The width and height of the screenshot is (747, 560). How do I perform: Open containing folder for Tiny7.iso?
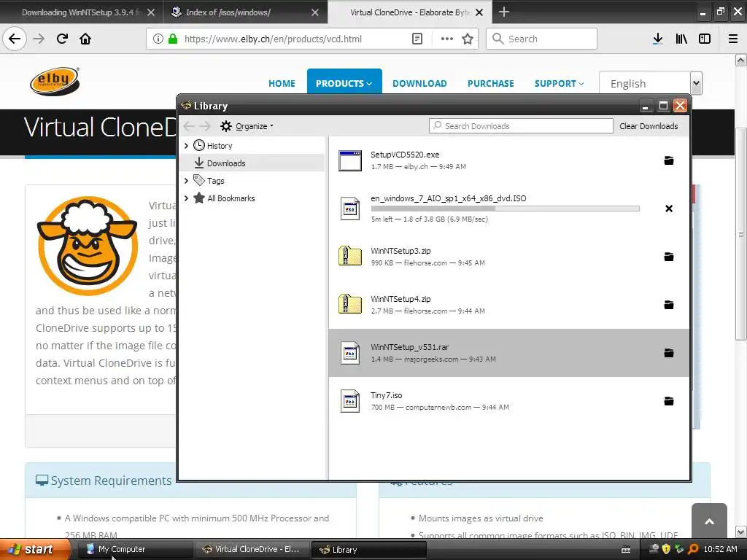pos(669,401)
